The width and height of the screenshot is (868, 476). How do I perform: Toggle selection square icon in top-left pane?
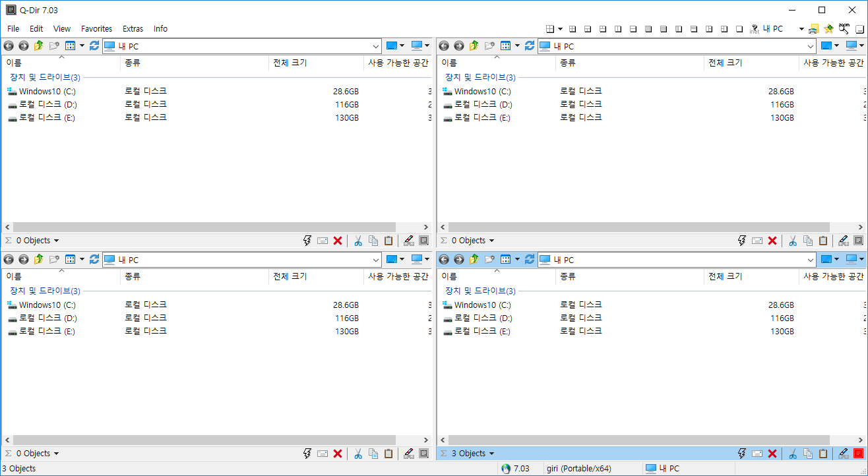tap(423, 241)
